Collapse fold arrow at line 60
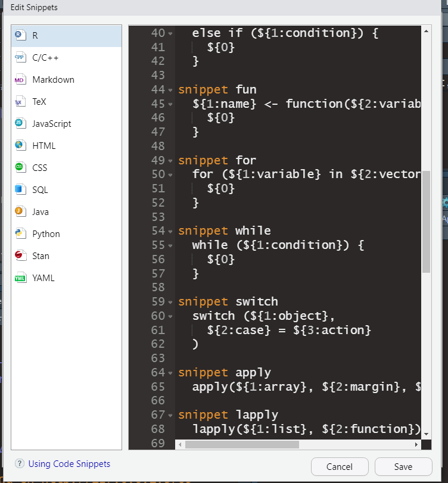The width and height of the screenshot is (448, 483). [x=170, y=316]
